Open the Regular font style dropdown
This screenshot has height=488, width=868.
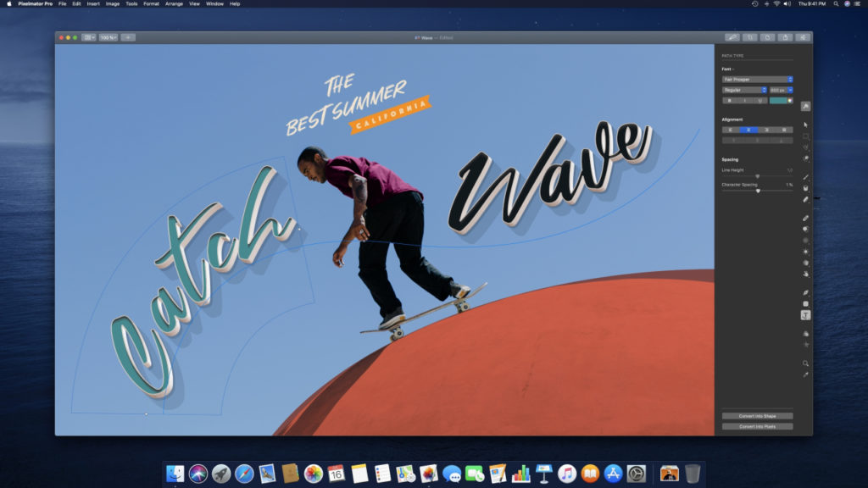click(744, 90)
